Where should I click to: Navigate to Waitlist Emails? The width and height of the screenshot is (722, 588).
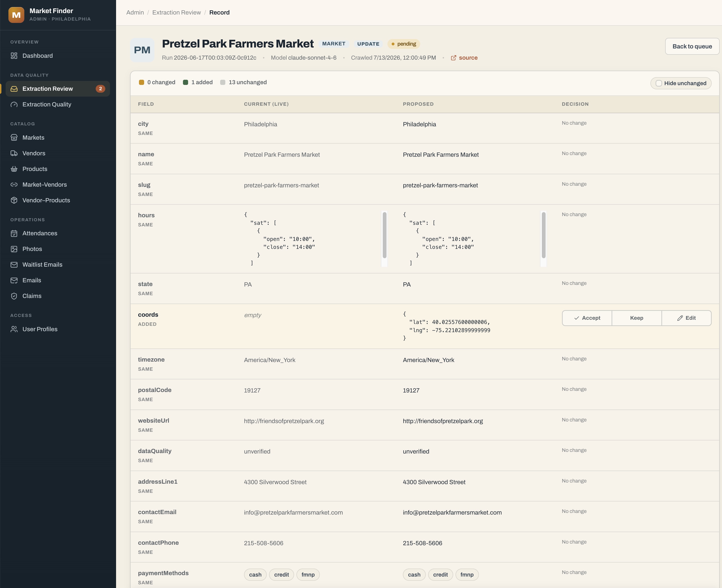[x=58, y=265]
